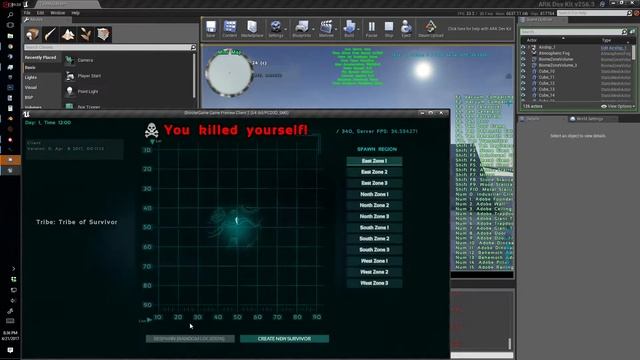
Task: Open Windows Task View icon
Action: (x=10, y=25)
